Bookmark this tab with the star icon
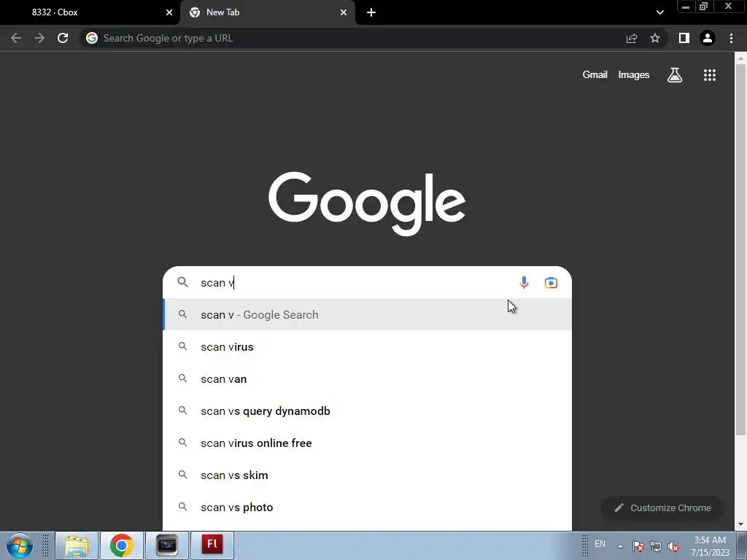747x560 pixels. point(655,38)
